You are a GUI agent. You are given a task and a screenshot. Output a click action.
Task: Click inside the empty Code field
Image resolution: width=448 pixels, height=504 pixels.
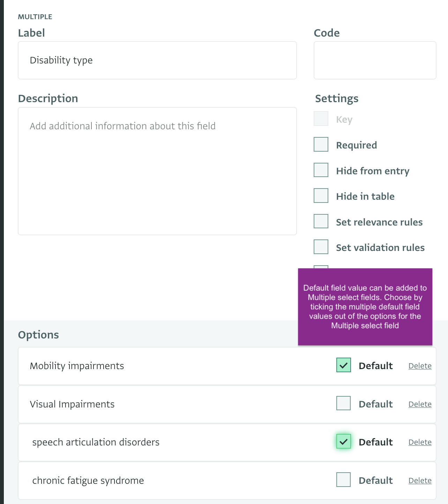374,60
